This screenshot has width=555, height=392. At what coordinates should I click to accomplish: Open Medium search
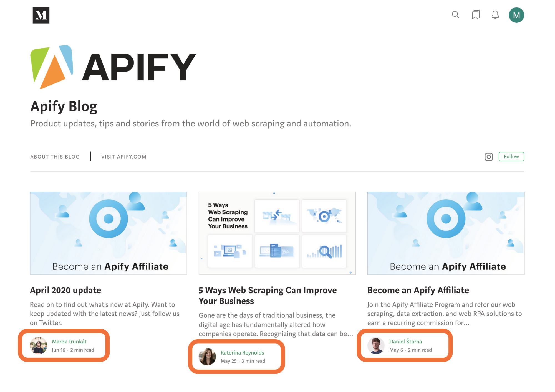coord(455,15)
